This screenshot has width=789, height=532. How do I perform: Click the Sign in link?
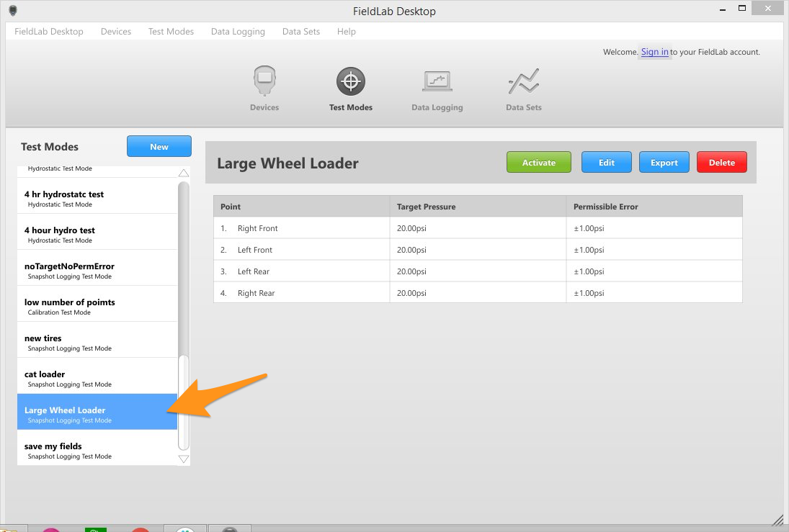coord(654,52)
